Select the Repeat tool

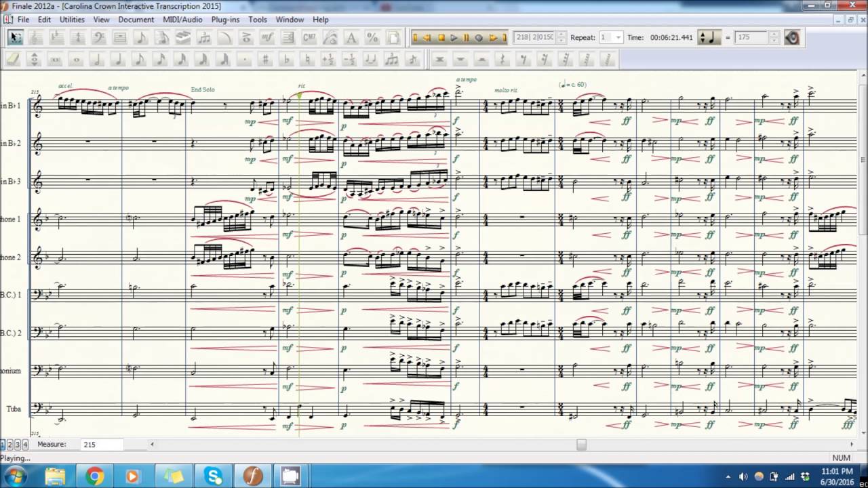click(x=288, y=38)
